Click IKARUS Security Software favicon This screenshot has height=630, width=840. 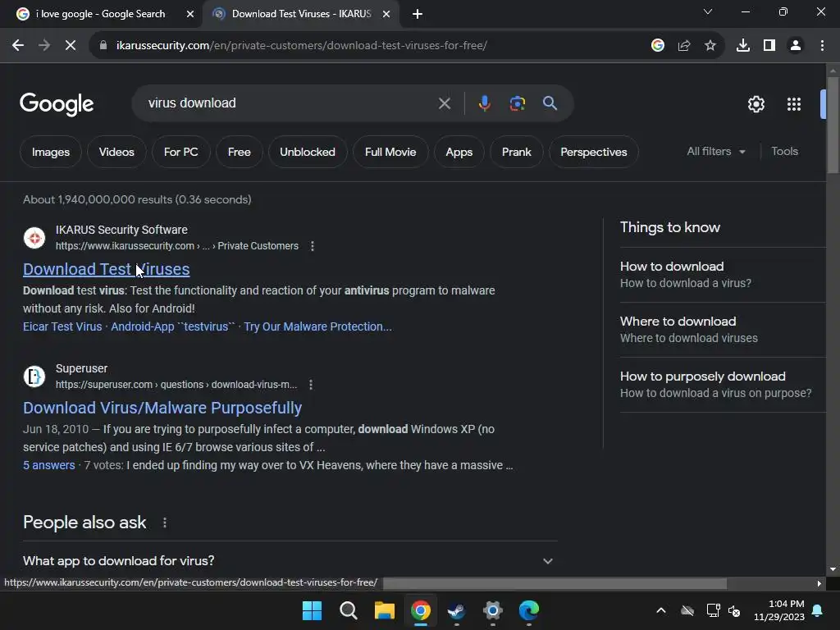coord(34,238)
